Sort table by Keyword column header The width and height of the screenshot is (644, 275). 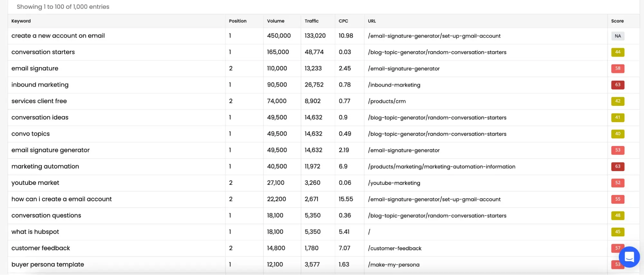(21, 21)
